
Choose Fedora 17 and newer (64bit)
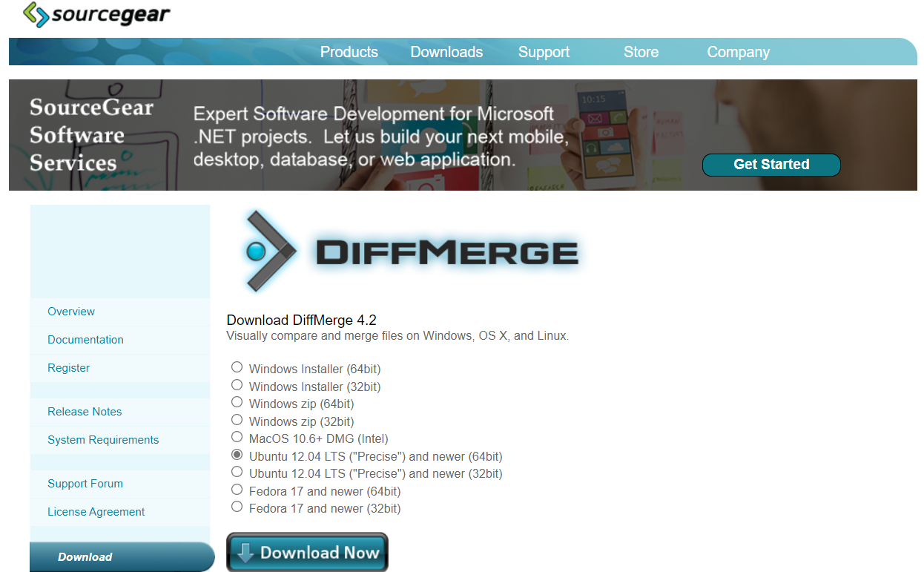coord(237,489)
